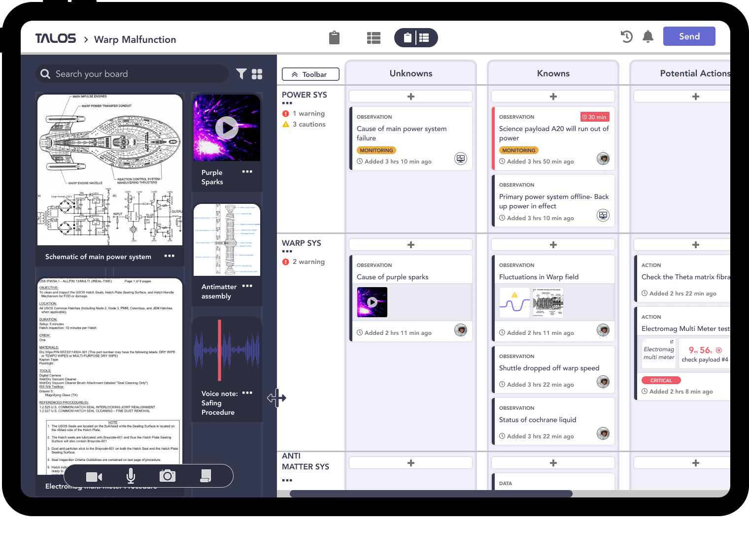Record a voice note with microphone icon

click(x=131, y=476)
